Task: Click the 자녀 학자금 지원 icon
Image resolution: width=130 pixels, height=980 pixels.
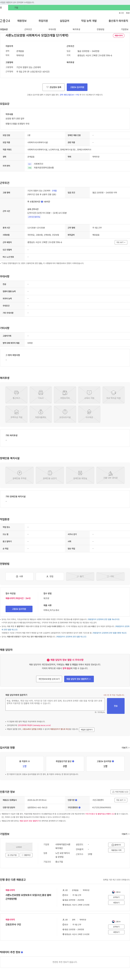Action: click(x=114, y=395)
